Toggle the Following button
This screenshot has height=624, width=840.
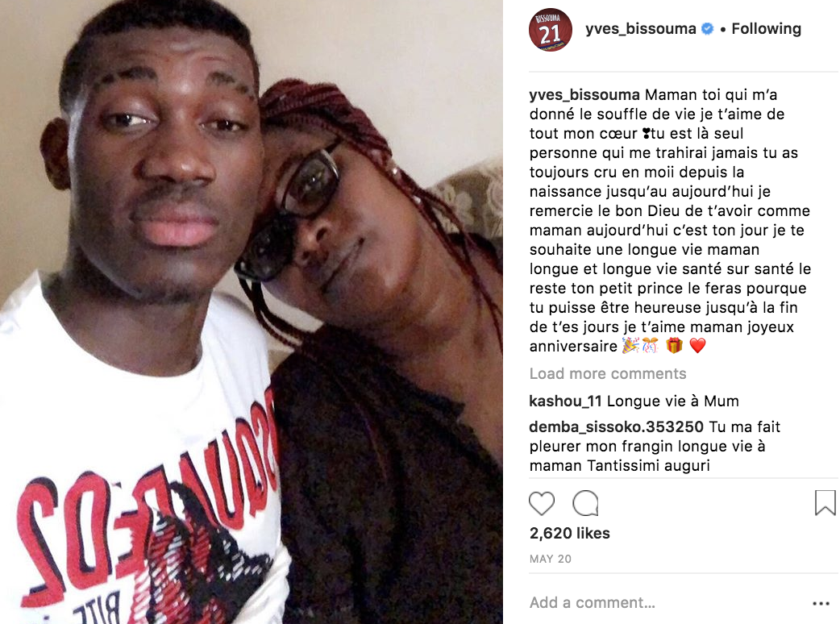click(766, 29)
